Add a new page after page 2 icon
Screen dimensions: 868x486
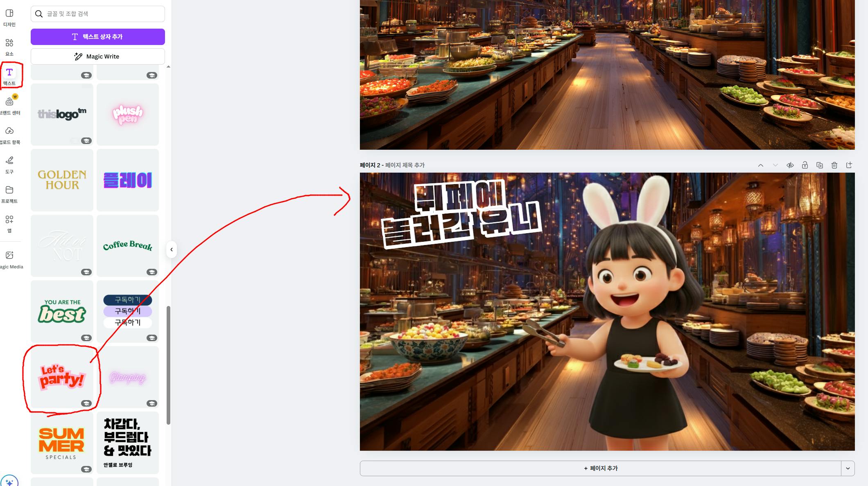click(x=849, y=165)
